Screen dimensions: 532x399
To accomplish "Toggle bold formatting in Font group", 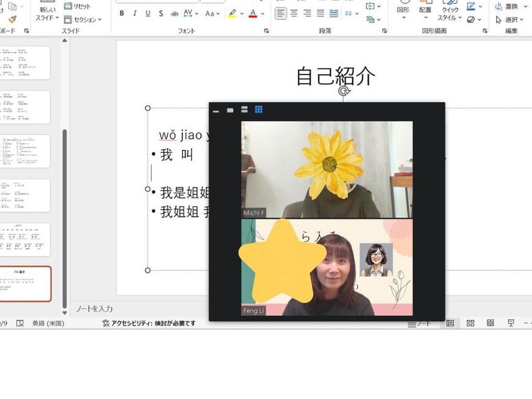I will (122, 13).
